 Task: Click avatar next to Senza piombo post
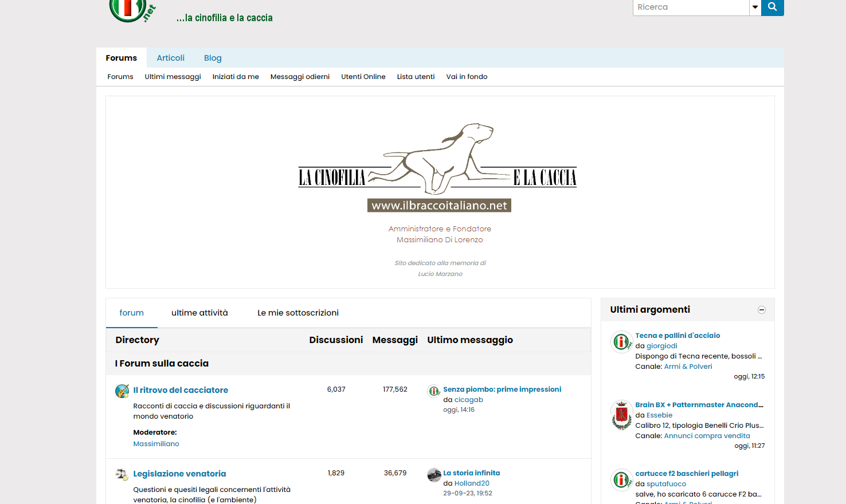coord(434,391)
